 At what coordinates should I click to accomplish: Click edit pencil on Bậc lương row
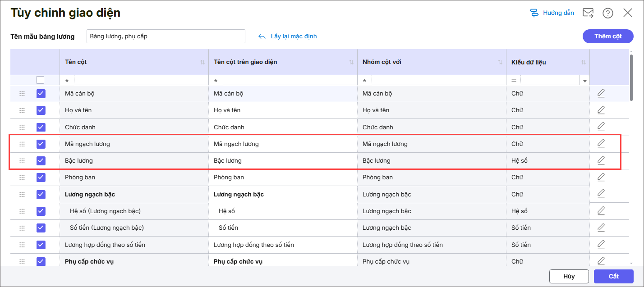[601, 160]
